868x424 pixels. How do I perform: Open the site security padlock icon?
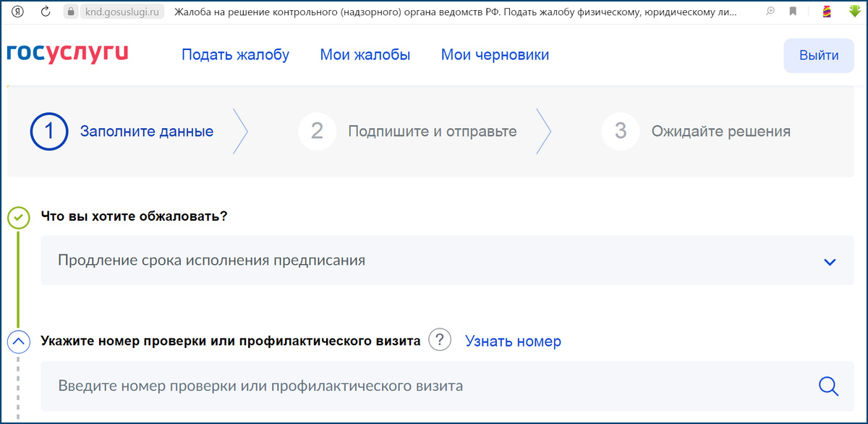coord(69,12)
